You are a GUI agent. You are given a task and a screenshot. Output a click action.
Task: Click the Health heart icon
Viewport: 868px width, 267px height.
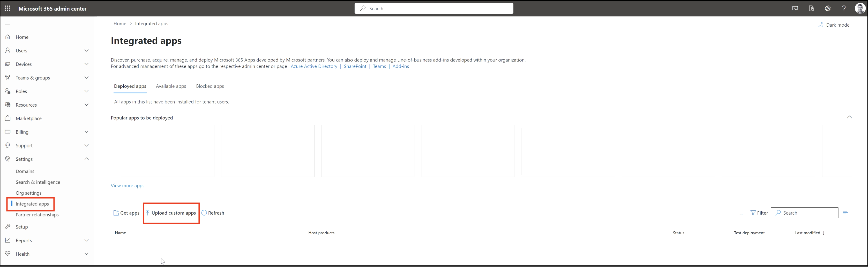tap(8, 254)
